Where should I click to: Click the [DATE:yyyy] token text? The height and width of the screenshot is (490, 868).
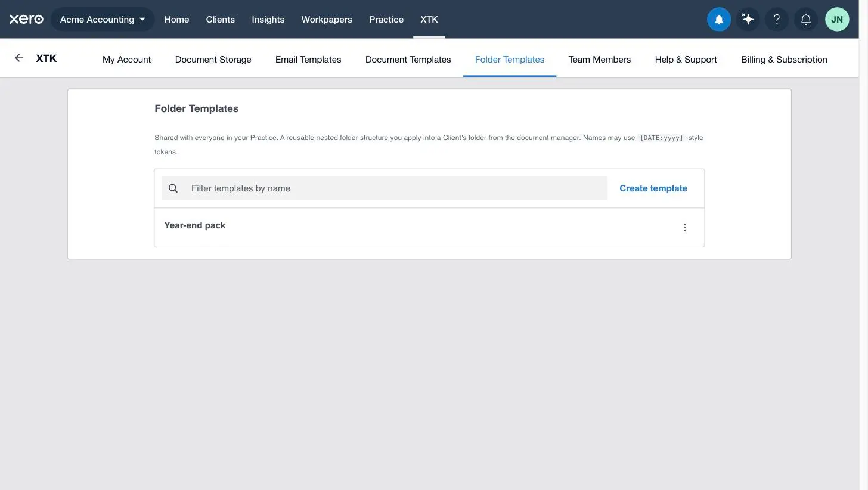click(x=661, y=138)
